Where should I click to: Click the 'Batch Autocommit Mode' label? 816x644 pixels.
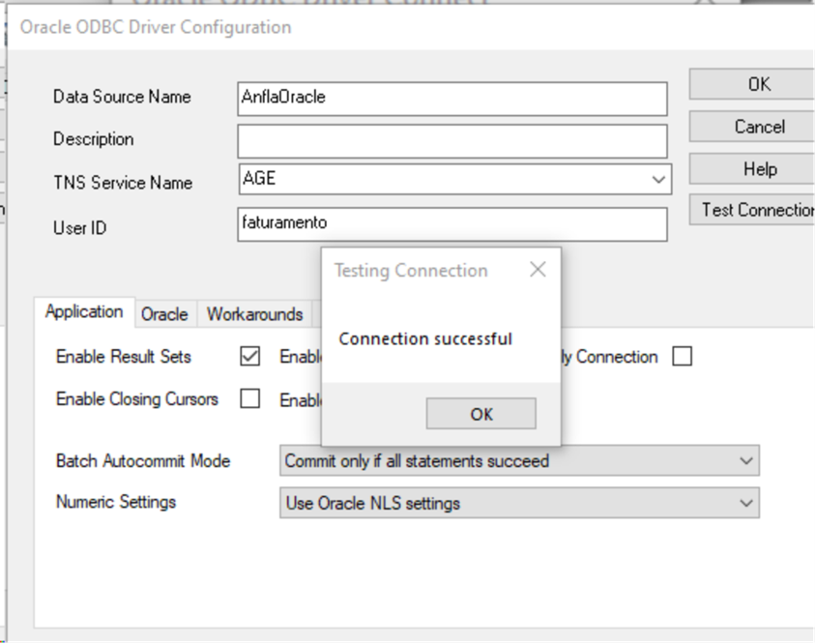(x=143, y=460)
